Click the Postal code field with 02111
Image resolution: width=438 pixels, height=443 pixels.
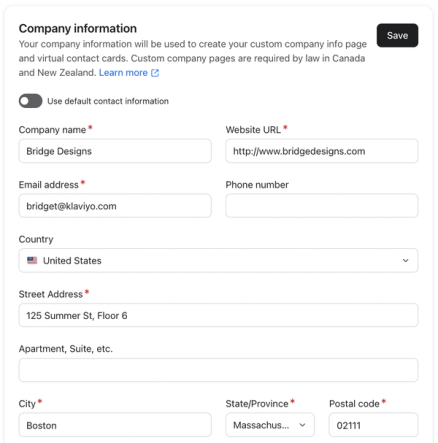373,425
